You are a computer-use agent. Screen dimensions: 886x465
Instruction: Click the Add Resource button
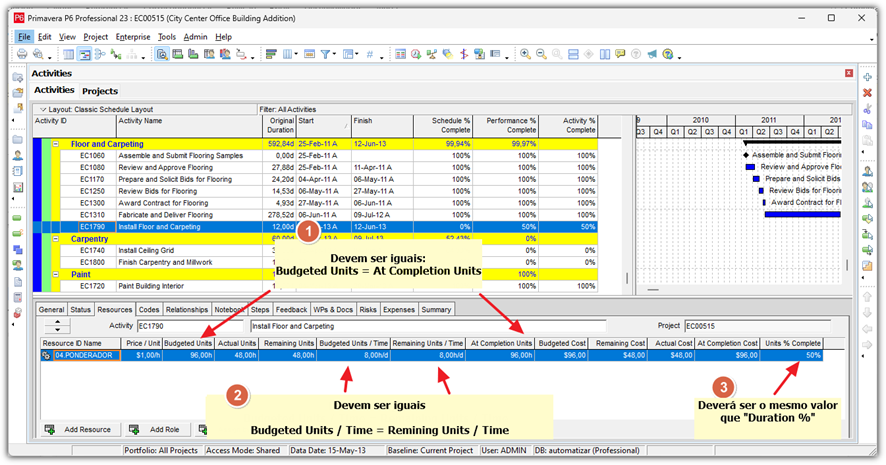[79, 429]
